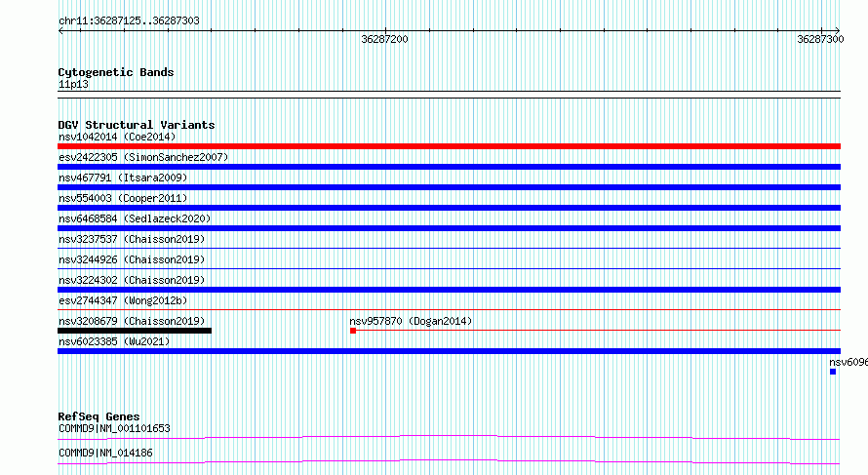Click the COMMD9|NM_014186 transcript label
Viewport: 868px width, 475px height.
105,453
